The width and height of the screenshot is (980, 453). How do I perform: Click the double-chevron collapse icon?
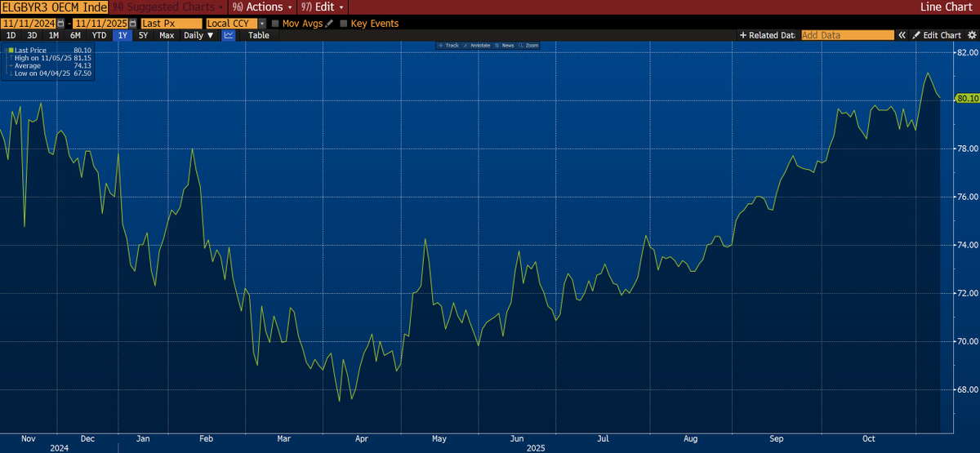(x=902, y=35)
